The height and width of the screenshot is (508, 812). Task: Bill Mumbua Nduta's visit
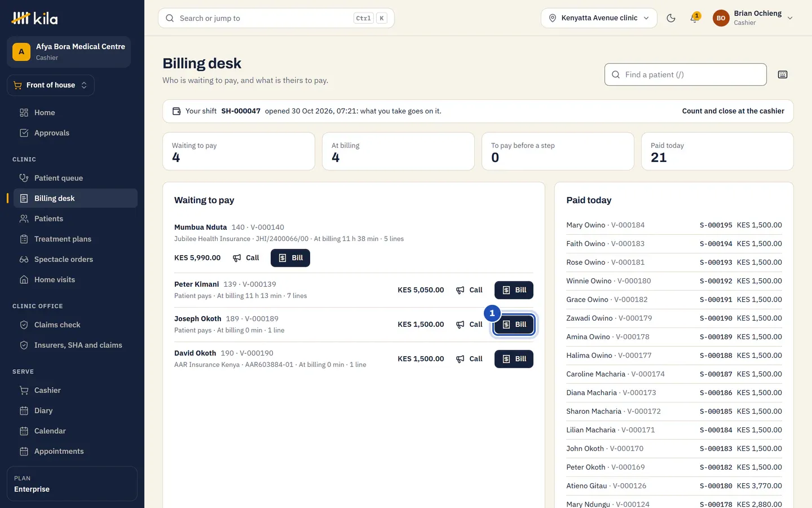[290, 258]
